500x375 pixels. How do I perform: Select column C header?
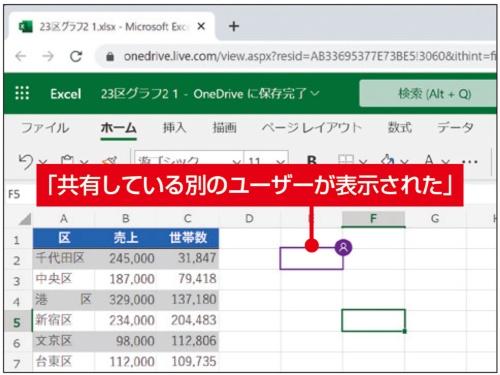pyautogui.click(x=188, y=219)
